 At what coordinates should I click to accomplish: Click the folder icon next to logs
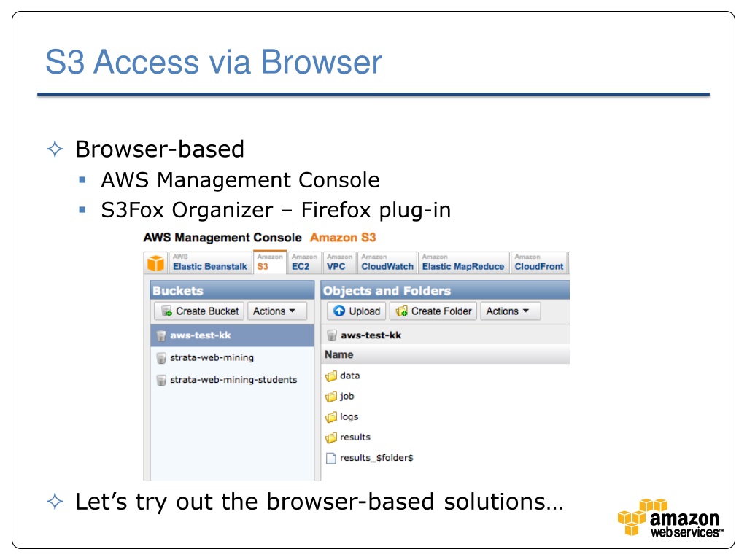coord(331,417)
